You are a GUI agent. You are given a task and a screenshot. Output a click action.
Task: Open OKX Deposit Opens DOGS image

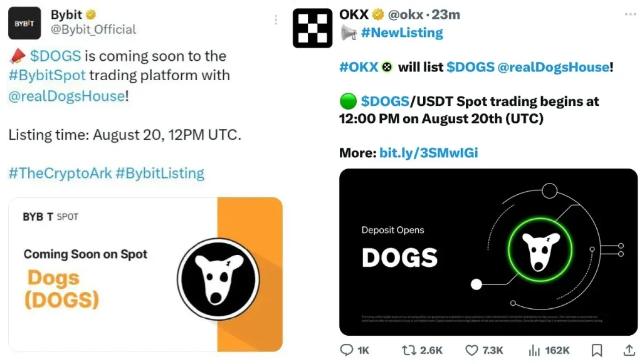(488, 252)
